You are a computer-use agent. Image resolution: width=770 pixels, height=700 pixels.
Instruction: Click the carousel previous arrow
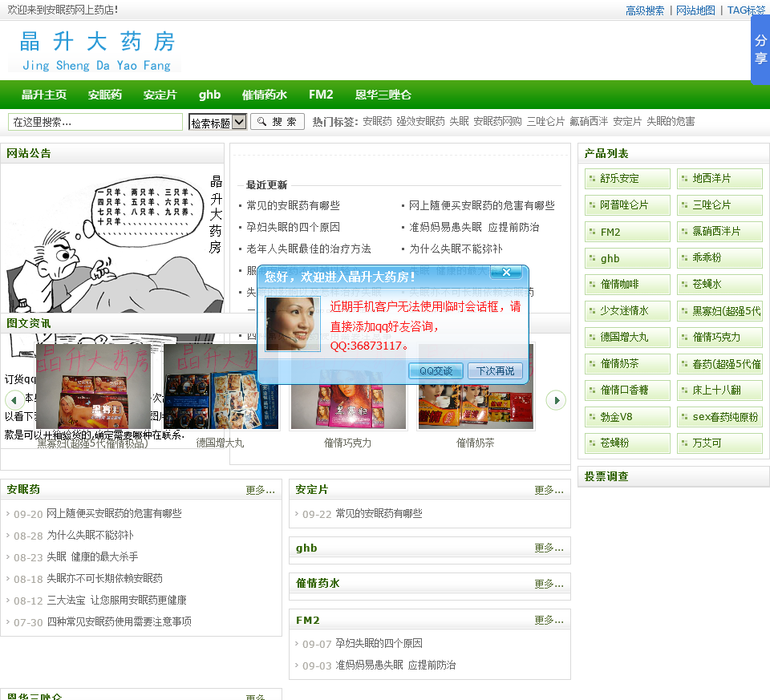pyautogui.click(x=14, y=400)
